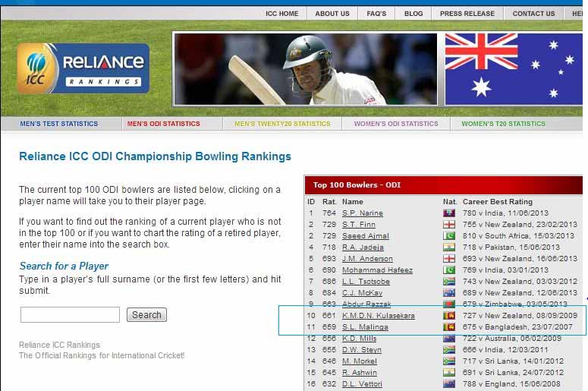
Task: Click the South Africa flag beside D.W. Steyn
Action: click(449, 350)
